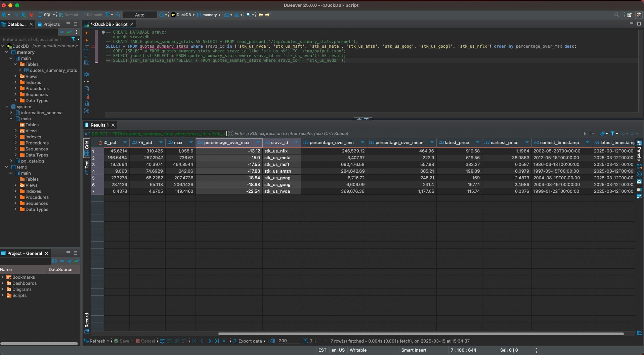Collapse all nodes in Database Navigator
The width and height of the screenshot is (644, 355).
pyautogui.click(x=62, y=32)
